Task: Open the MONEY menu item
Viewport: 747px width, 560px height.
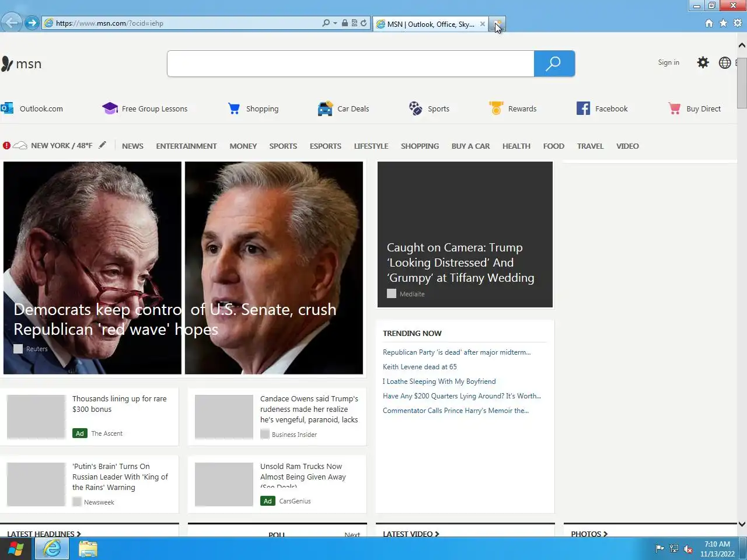Action: [243, 146]
